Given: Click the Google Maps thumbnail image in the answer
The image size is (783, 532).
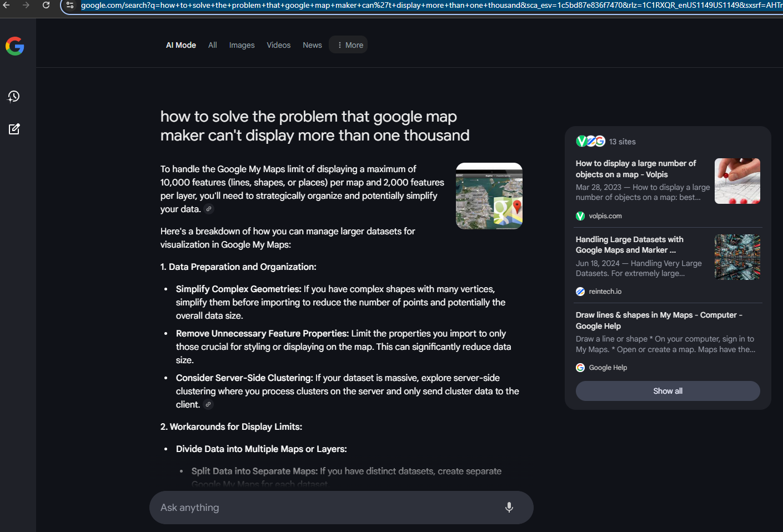Looking at the screenshot, I should [489, 196].
